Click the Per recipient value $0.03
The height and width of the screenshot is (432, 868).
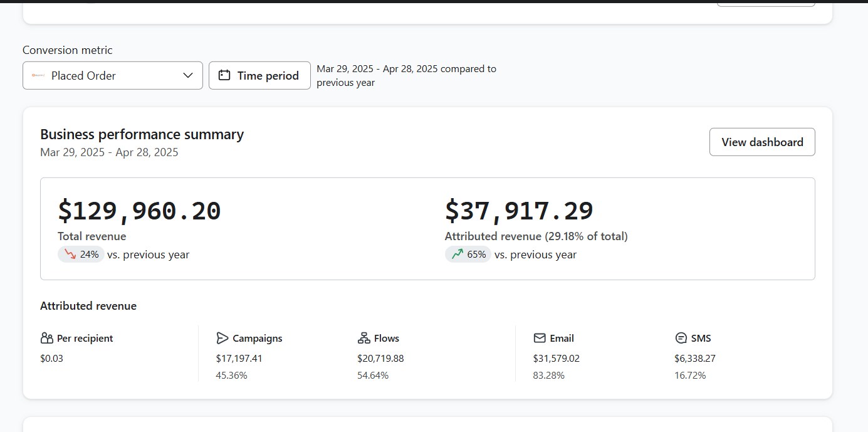(51, 359)
